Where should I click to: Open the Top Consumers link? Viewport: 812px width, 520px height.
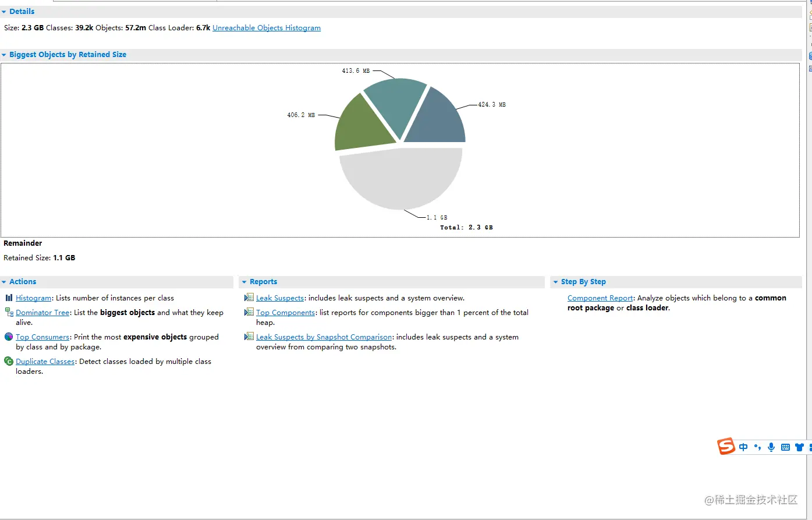point(42,337)
